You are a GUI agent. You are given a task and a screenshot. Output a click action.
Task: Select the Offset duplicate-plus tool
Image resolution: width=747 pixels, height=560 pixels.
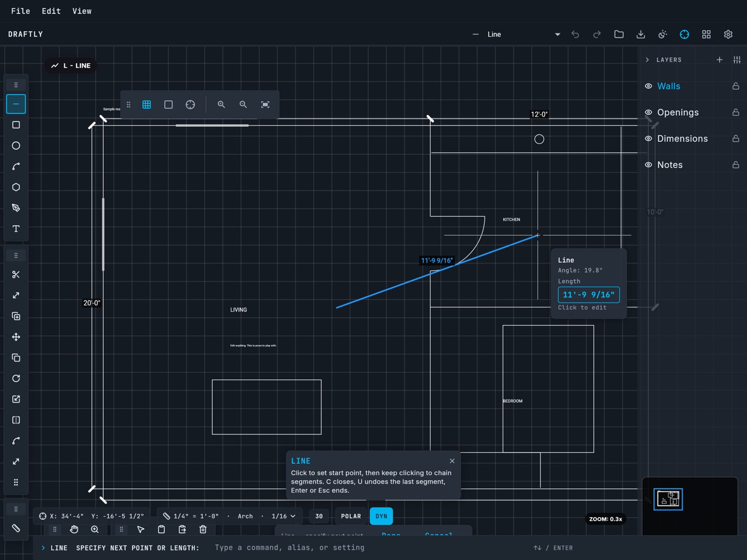tap(16, 316)
